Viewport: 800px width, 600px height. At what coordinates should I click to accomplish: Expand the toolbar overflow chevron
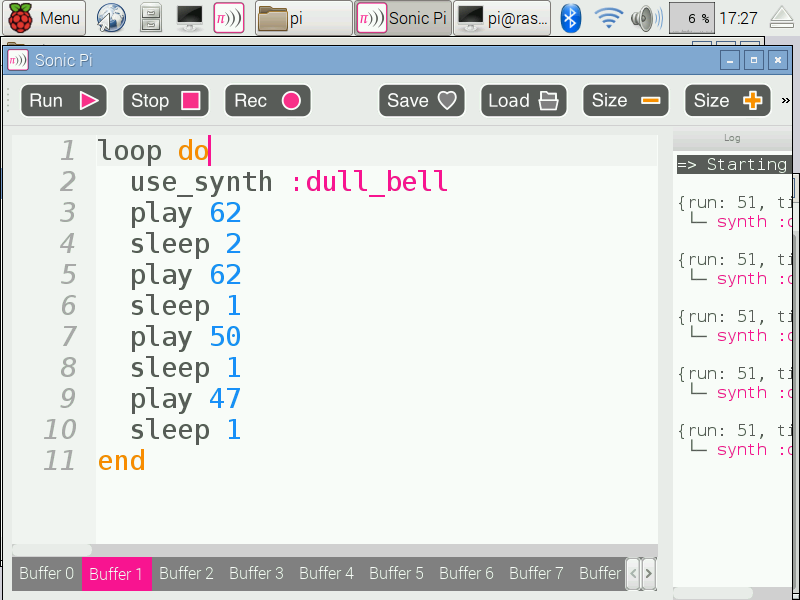(785, 101)
